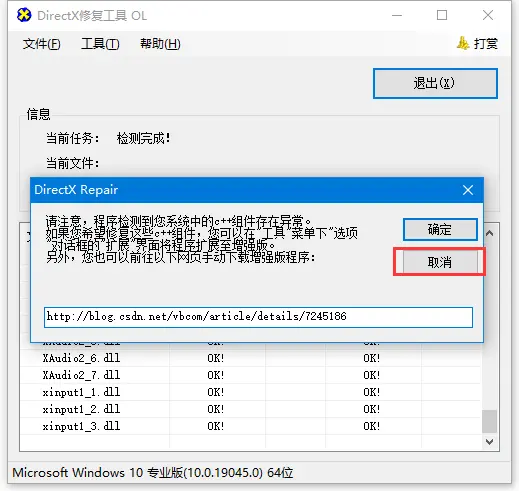Close the main DirectX修复工具 window
The width and height of the screenshot is (519, 491).
click(x=488, y=15)
